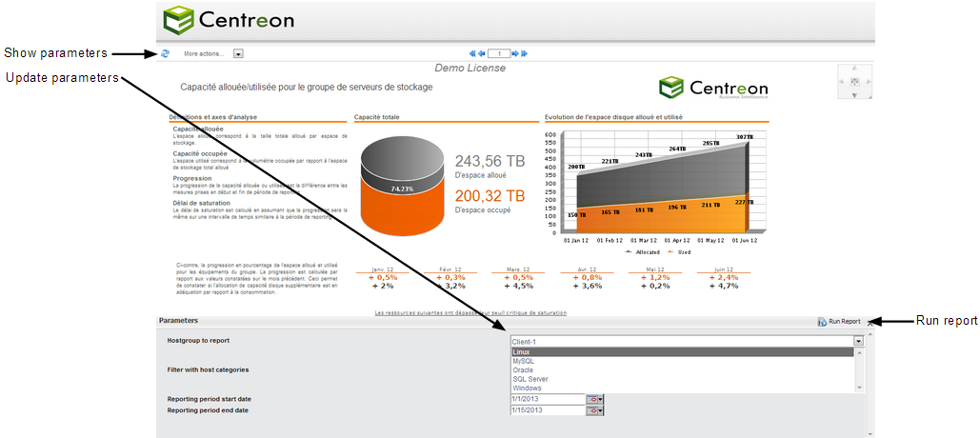Click the page number input field
The height and width of the screenshot is (438, 980).
click(499, 53)
